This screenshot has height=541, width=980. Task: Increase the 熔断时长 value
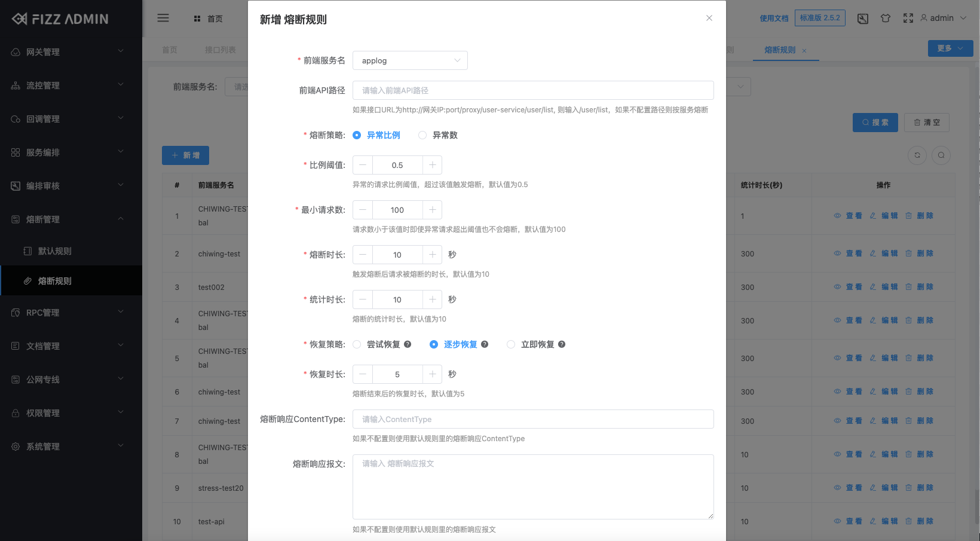coord(433,255)
